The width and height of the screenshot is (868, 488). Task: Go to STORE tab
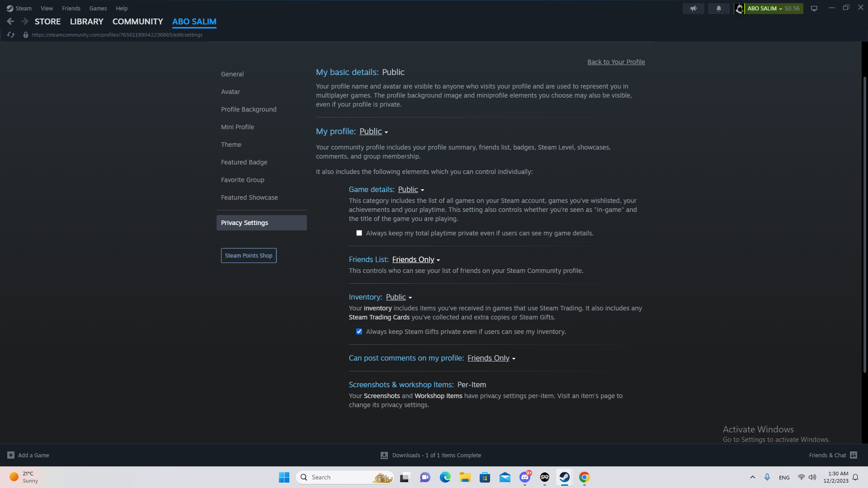tap(47, 21)
